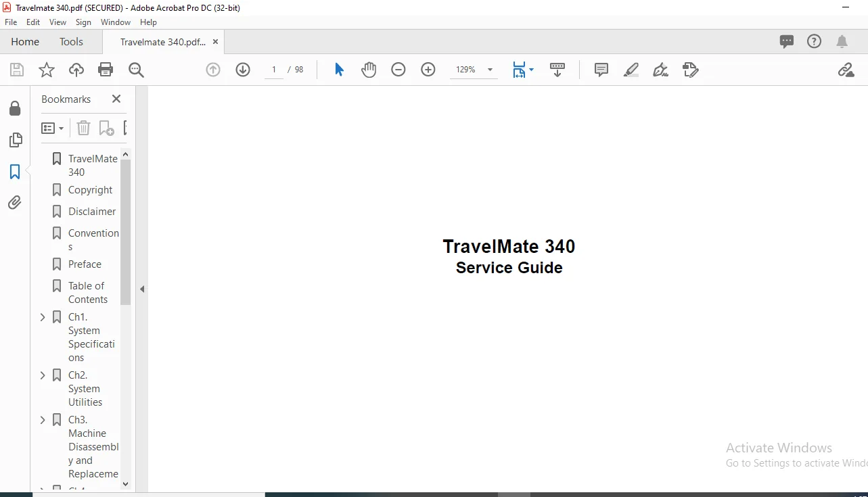This screenshot has width=868, height=497.
Task: Share link icon in toolbar
Action: (x=846, y=70)
